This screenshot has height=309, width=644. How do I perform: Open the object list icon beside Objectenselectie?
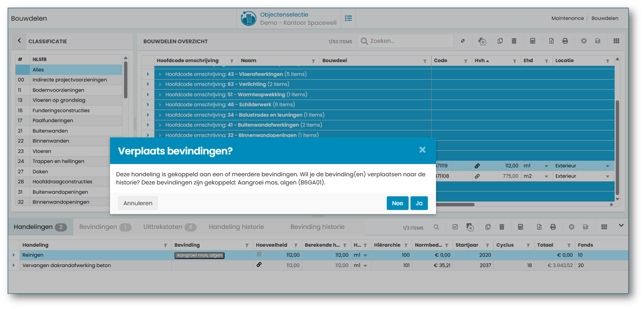pos(349,18)
